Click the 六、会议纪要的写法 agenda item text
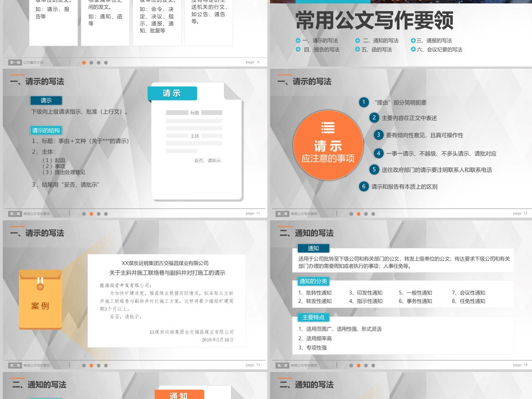The image size is (532, 399). click(x=440, y=50)
